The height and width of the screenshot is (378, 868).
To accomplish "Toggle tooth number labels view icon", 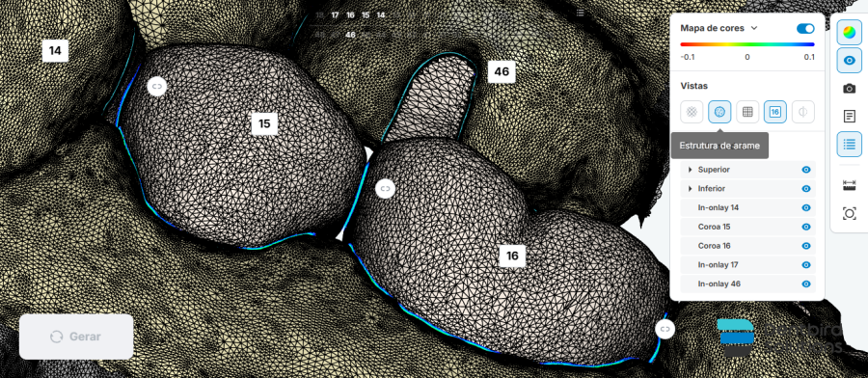I will pyautogui.click(x=775, y=112).
